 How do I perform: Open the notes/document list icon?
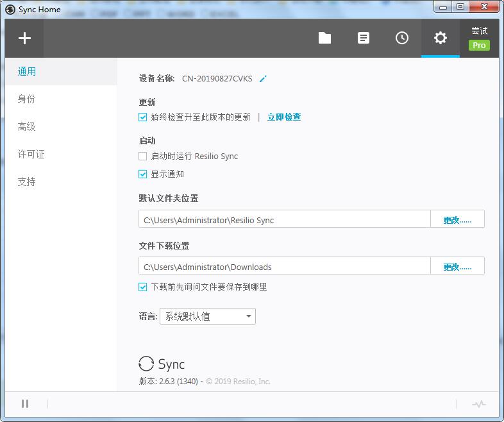tap(364, 38)
